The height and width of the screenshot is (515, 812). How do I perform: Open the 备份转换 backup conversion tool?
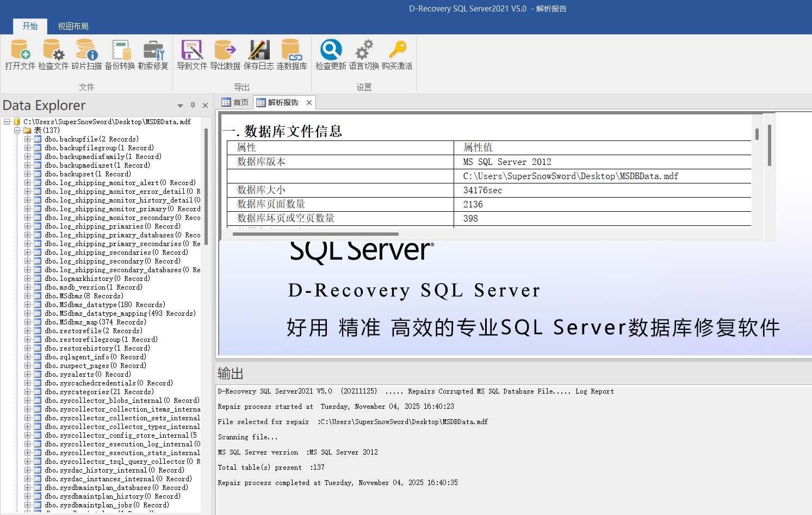click(120, 55)
